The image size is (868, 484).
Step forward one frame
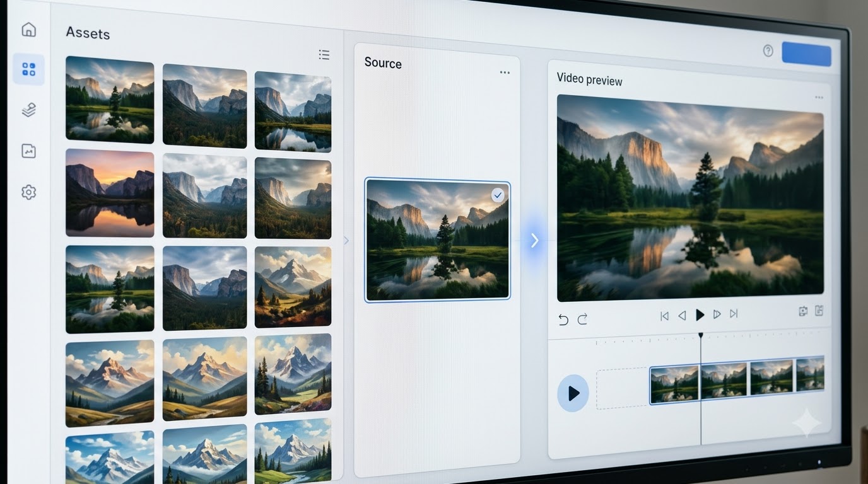(717, 314)
